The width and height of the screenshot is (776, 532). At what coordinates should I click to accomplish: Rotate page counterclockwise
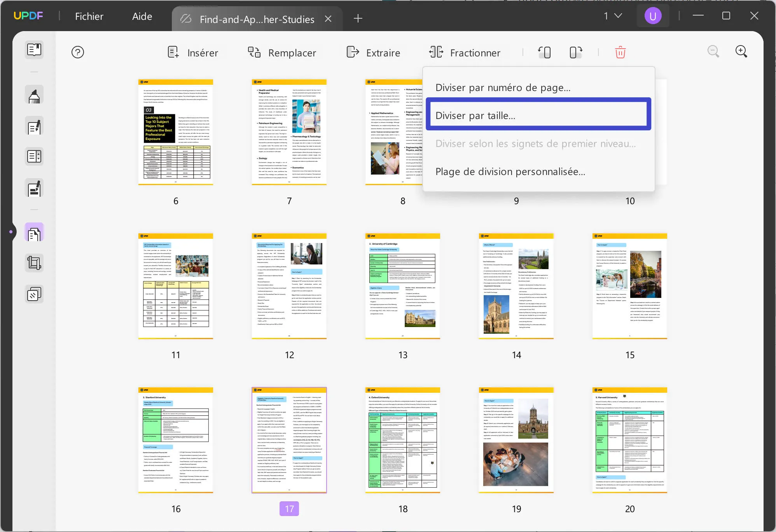pyautogui.click(x=544, y=52)
